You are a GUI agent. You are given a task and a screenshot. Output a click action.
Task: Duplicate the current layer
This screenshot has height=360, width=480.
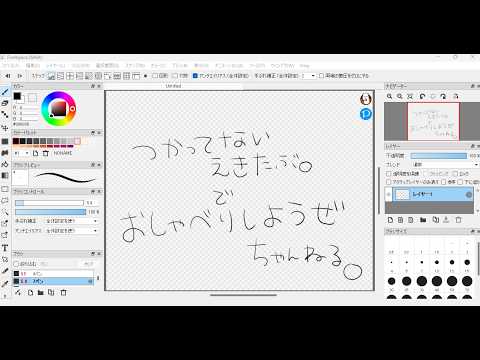click(x=435, y=220)
